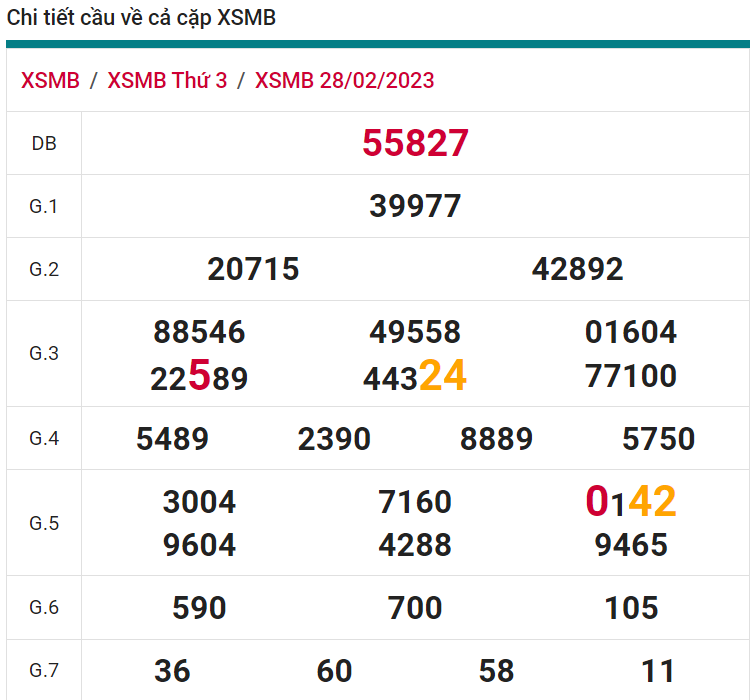Click the special prize number 55827
This screenshot has width=754, height=700.
tap(415, 143)
